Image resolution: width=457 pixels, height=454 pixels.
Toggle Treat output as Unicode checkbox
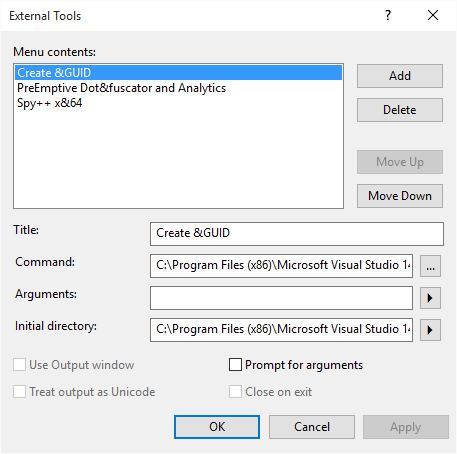pos(19,392)
